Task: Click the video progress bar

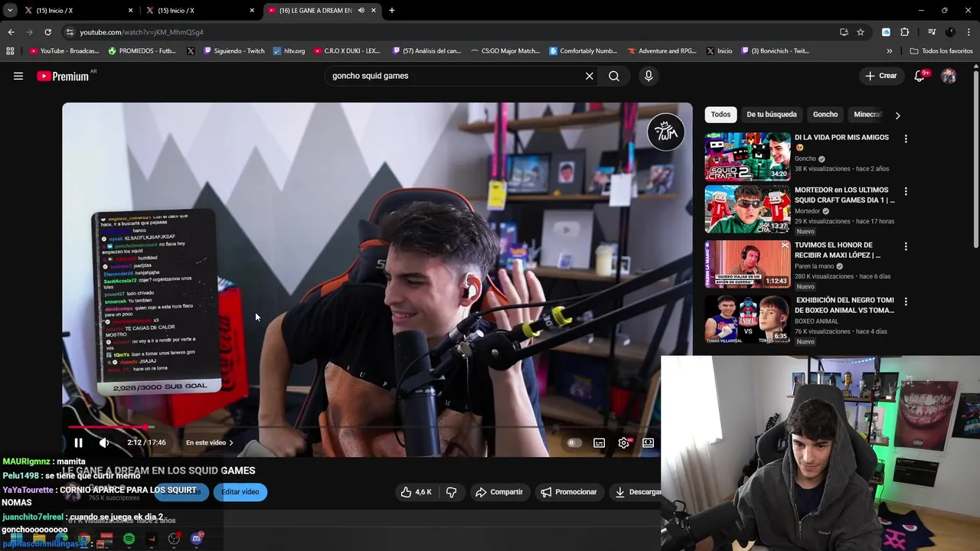Action: (364, 427)
